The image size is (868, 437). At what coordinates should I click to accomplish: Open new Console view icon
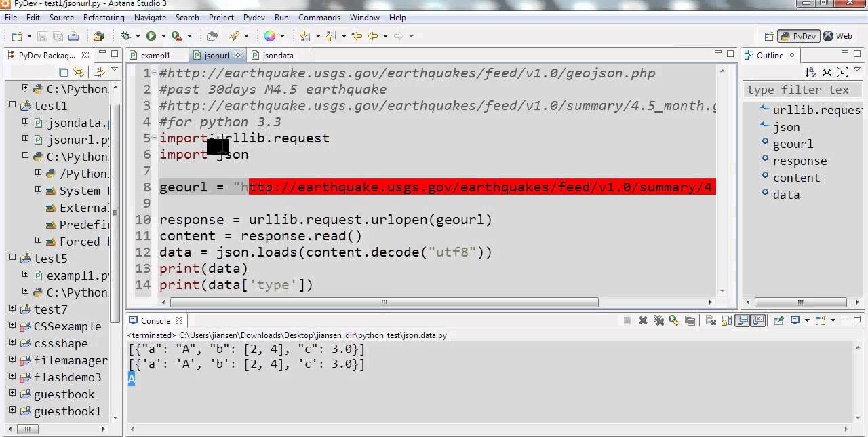pyautogui.click(x=821, y=320)
